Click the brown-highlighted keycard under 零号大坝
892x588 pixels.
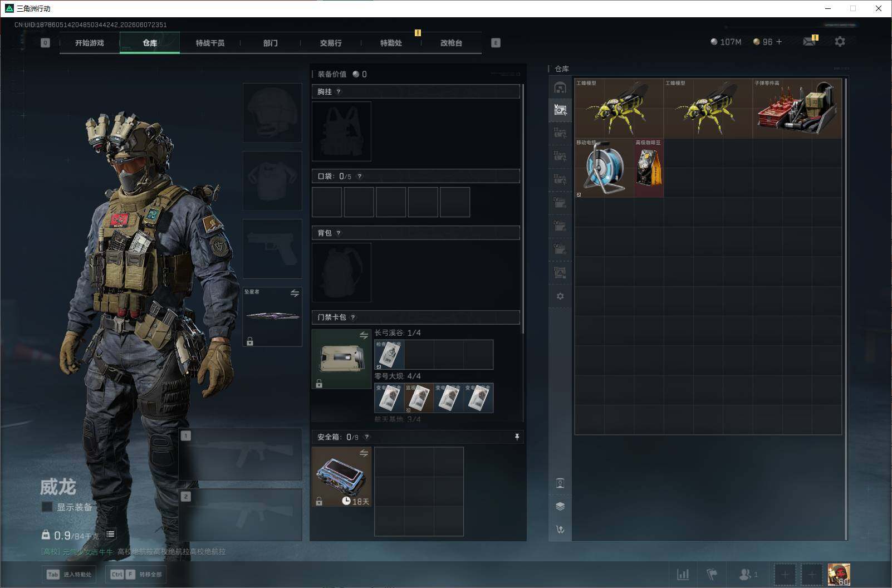[419, 398]
